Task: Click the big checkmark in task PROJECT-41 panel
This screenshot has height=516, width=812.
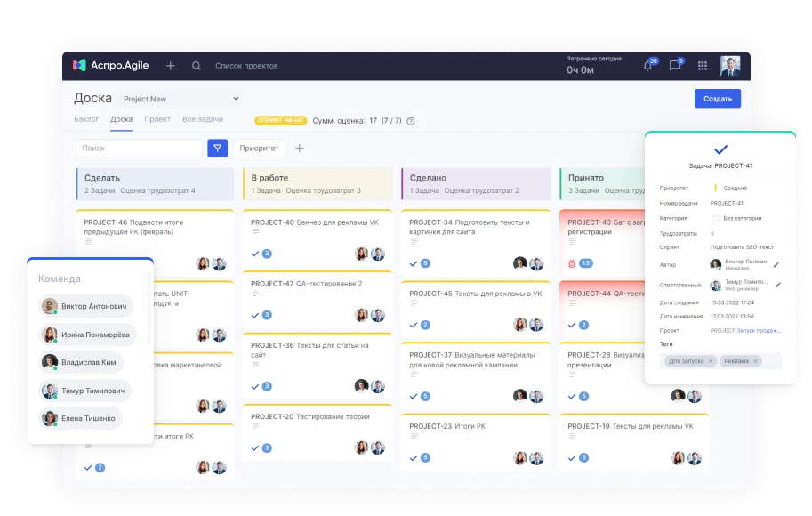Action: 721,149
